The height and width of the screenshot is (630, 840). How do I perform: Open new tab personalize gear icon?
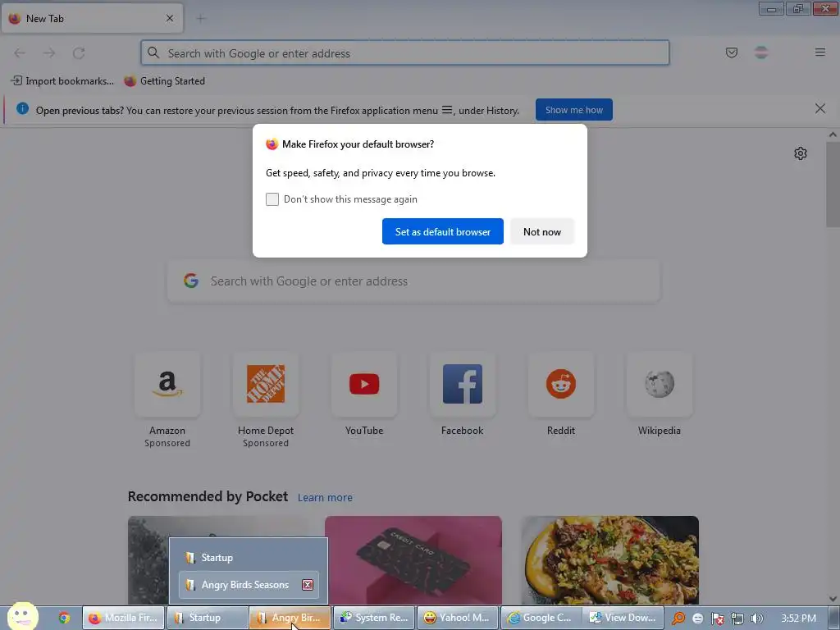click(801, 153)
